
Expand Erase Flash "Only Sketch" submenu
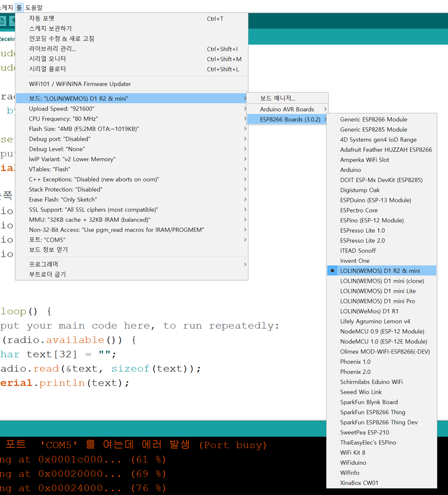(132, 200)
